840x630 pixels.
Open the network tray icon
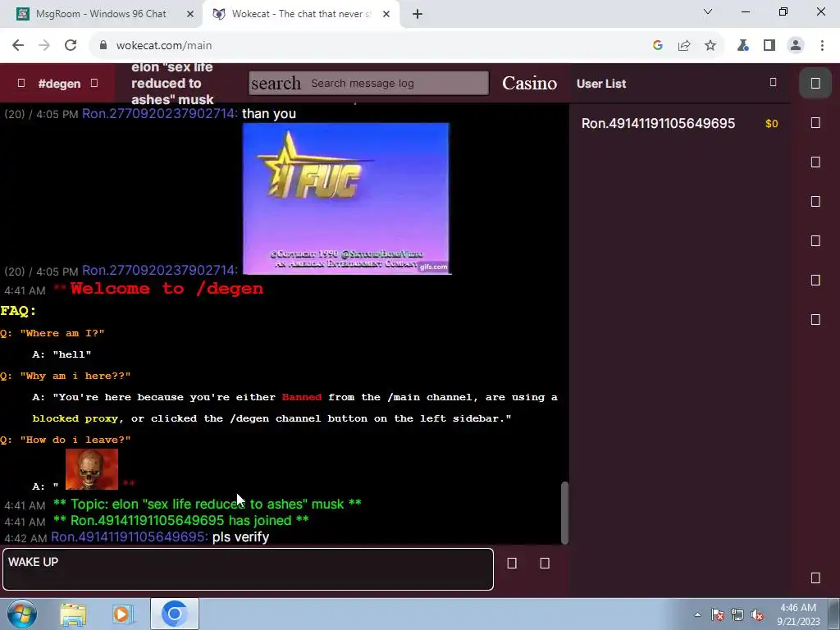(x=737, y=614)
